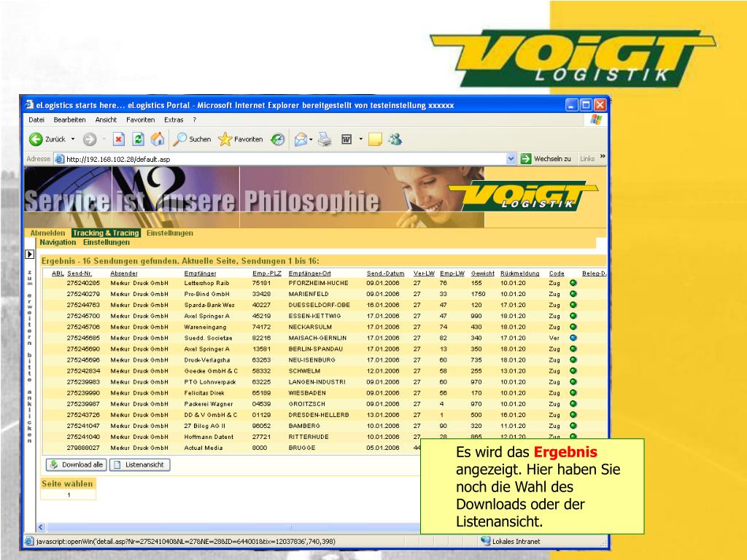This screenshot has height=560, width=747.
Task: Click the horizontal scrollbar left arrow
Action: tap(41, 527)
